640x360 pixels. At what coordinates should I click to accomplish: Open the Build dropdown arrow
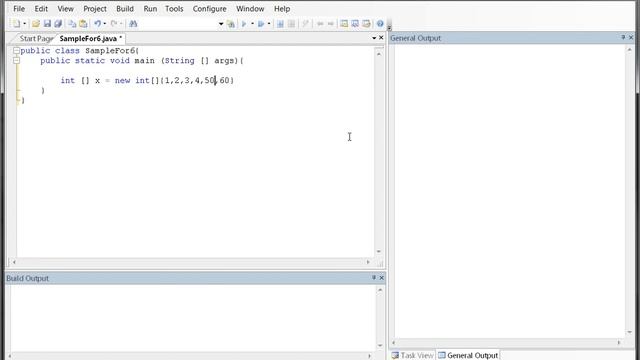pos(252,24)
